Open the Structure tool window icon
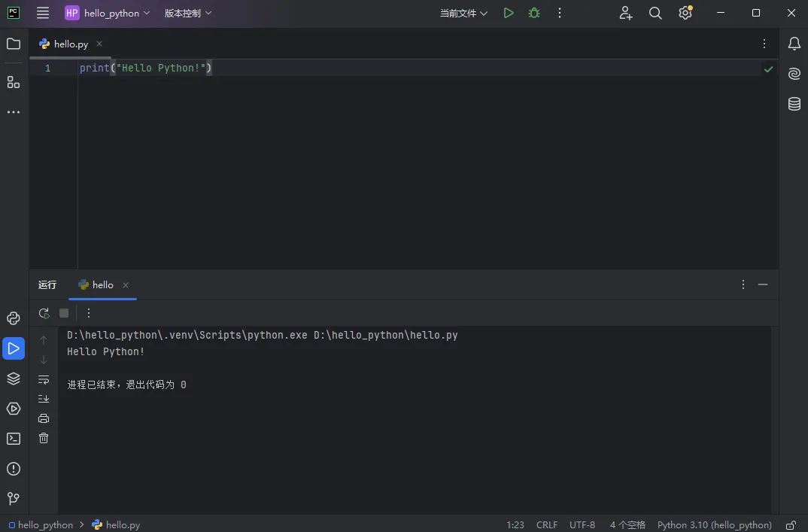The width and height of the screenshot is (808, 532). 14,82
